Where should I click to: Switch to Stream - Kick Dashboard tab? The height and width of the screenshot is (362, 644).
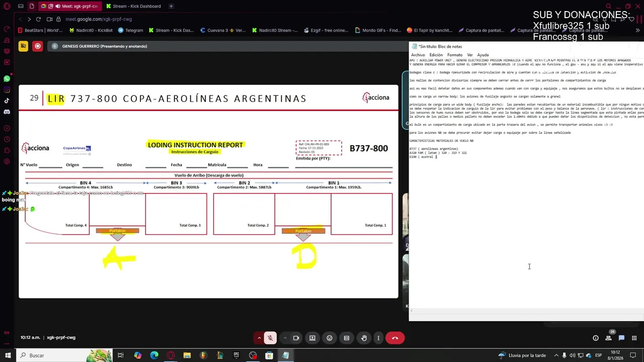point(134,7)
